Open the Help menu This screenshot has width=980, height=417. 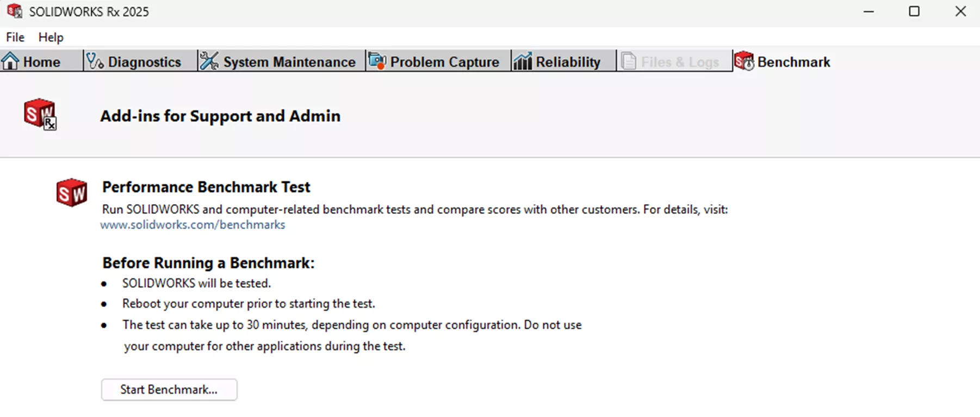coord(51,37)
